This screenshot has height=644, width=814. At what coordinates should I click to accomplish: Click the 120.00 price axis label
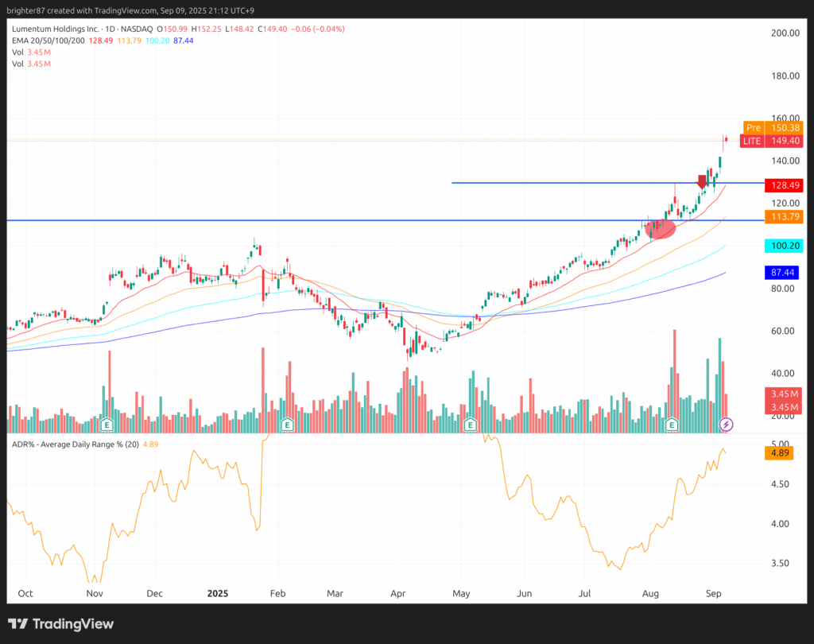point(785,203)
